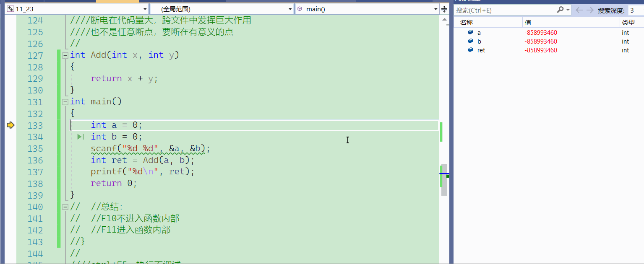644x264 pixels.
Task: Click the blue variable icon beside b
Action: (471, 41)
